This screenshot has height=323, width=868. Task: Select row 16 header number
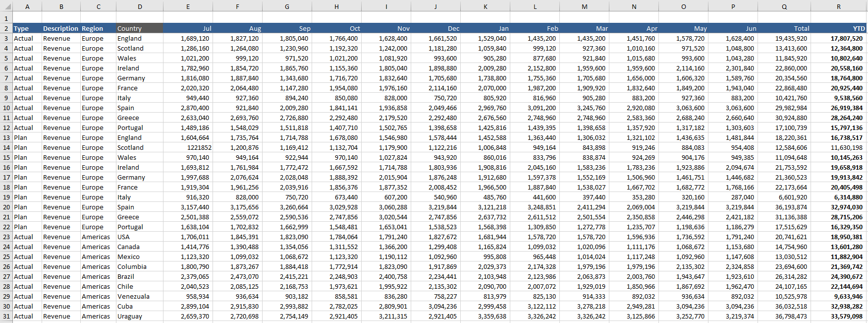(x=6, y=167)
